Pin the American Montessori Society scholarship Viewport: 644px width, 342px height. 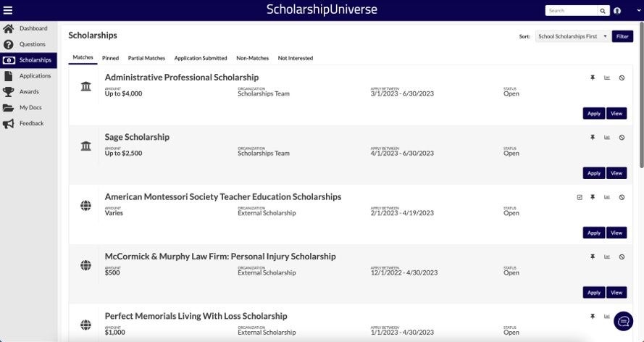point(593,197)
